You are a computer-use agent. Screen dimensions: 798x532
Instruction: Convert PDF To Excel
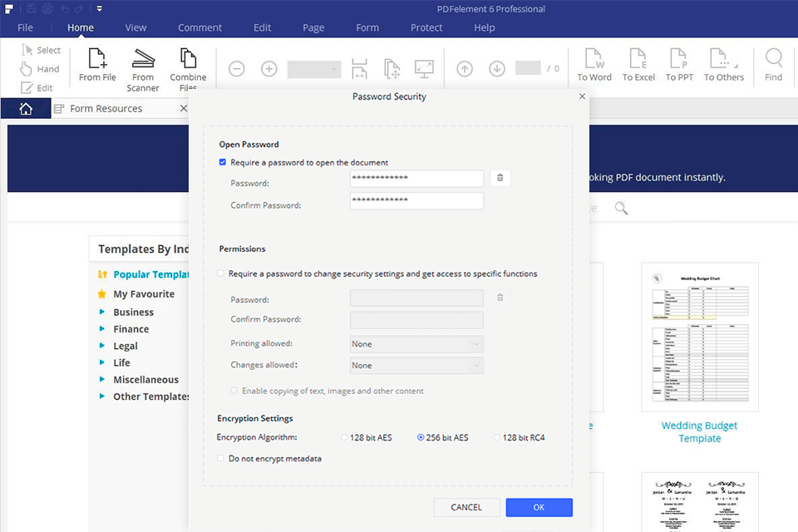(x=638, y=65)
